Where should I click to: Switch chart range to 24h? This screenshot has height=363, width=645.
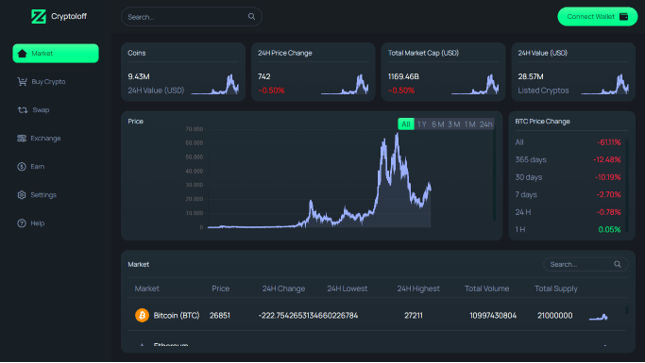pyautogui.click(x=486, y=124)
